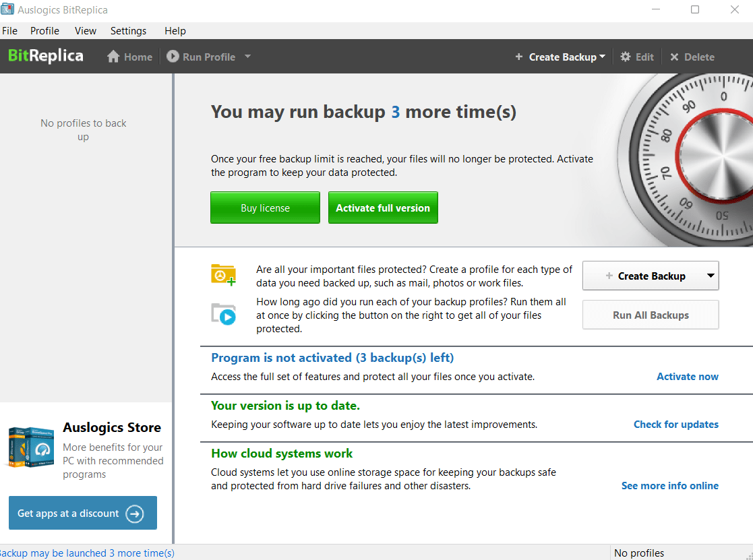Follow the Check for updates link
The height and width of the screenshot is (560, 753).
tap(675, 425)
